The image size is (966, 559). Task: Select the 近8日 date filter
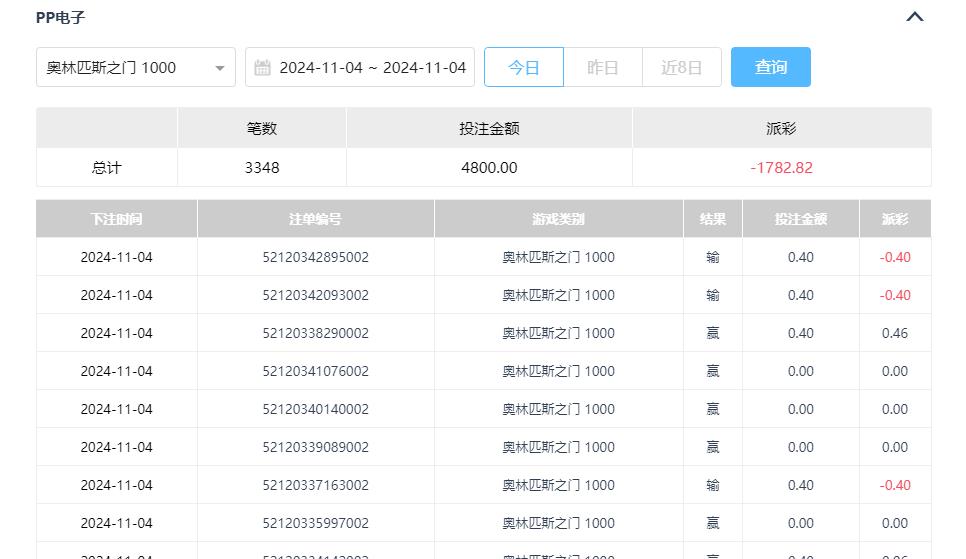[681, 67]
